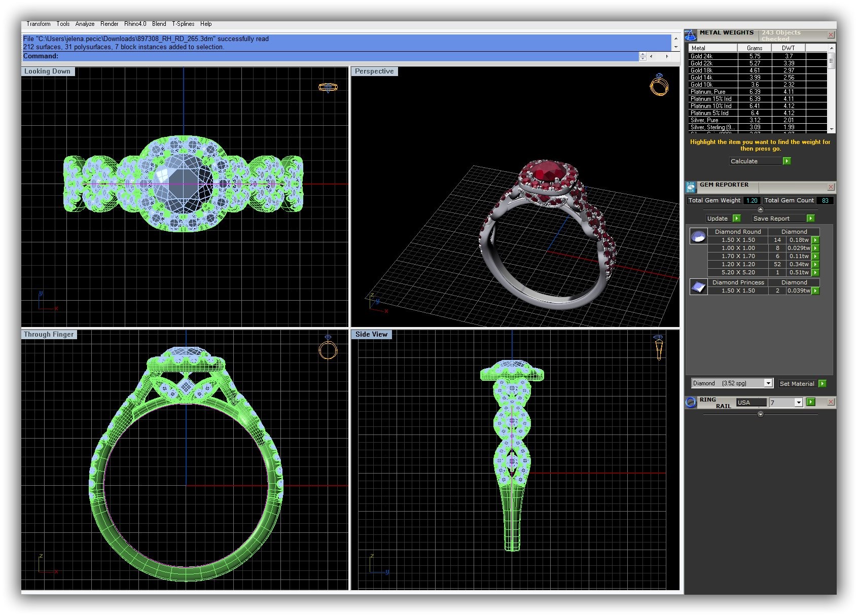Click the view icon in Looking Down viewport
This screenshot has width=858, height=616.
[328, 87]
